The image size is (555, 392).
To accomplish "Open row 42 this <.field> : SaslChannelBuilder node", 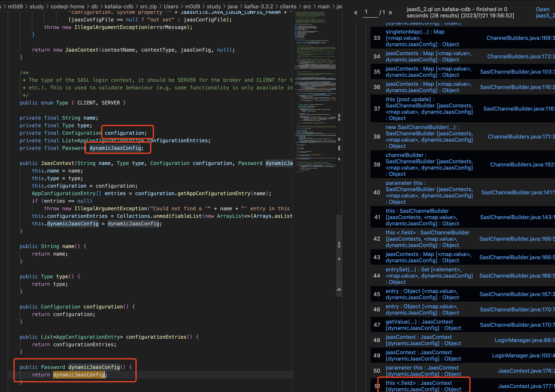I will (427, 239).
